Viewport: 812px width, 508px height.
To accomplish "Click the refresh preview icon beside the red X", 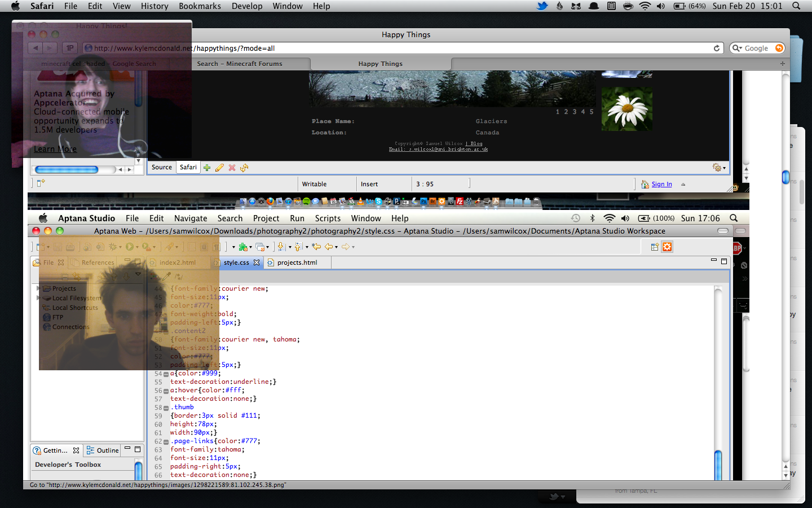I will click(244, 168).
